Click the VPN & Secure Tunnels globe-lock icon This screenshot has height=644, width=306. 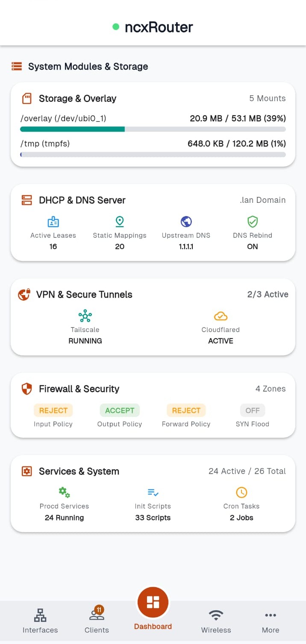click(x=24, y=295)
